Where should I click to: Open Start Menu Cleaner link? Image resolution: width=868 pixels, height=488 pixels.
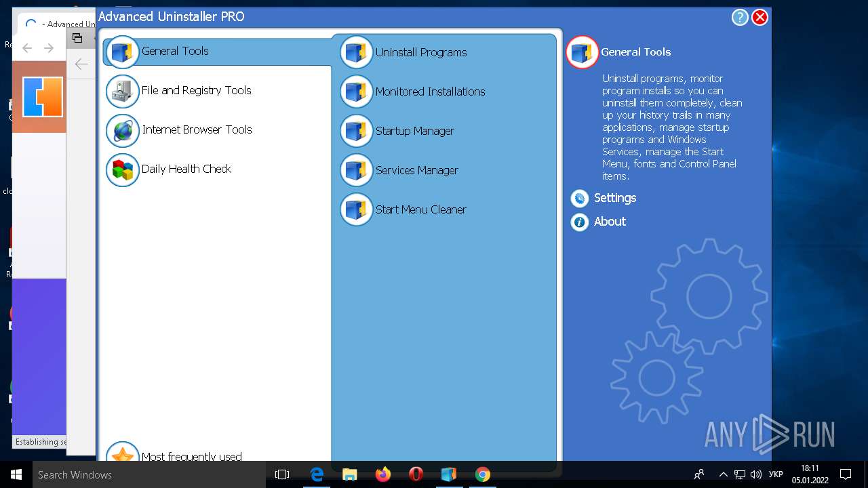421,209
